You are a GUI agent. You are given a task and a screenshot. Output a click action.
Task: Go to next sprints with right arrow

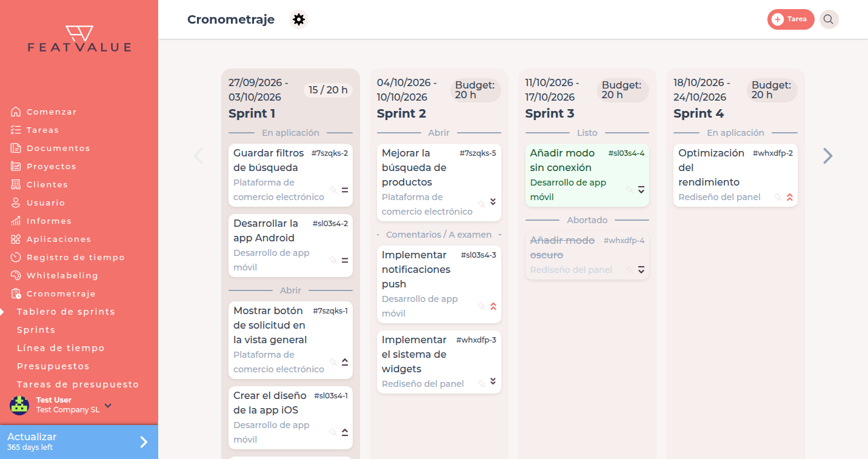828,156
